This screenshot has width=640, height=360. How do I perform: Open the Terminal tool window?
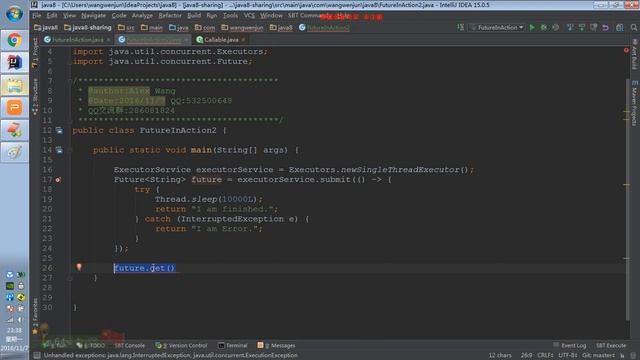pos(233,345)
